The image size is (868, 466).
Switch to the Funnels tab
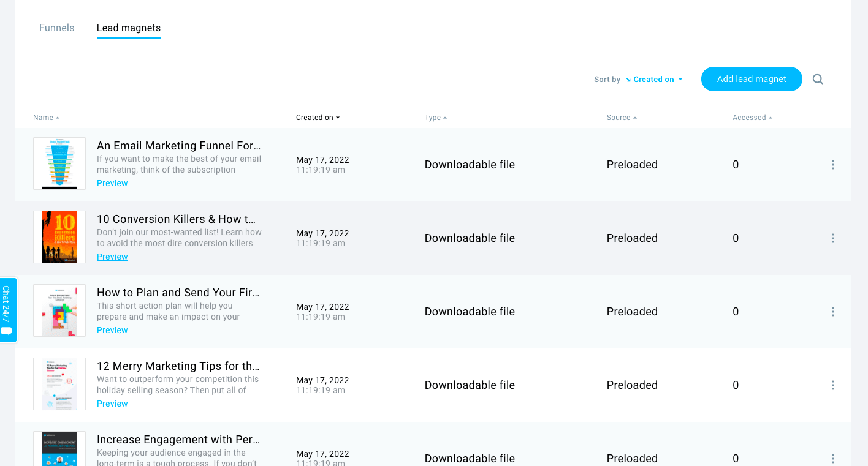(x=56, y=28)
